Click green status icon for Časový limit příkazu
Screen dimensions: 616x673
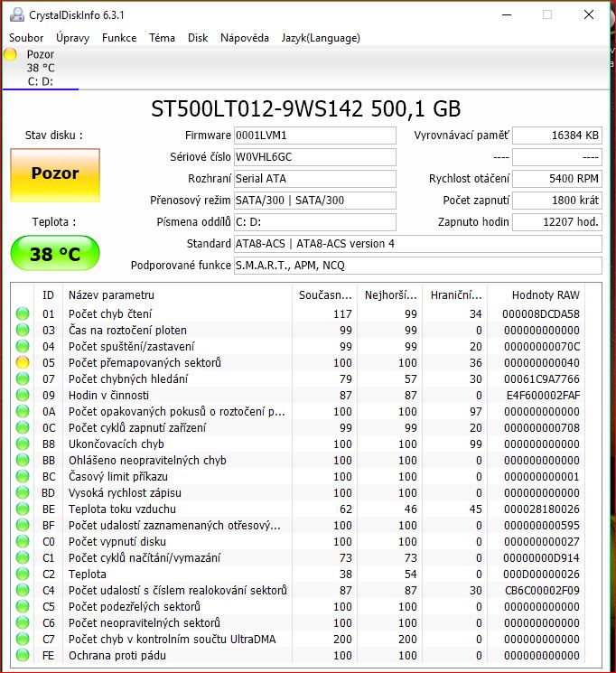pyautogui.click(x=23, y=476)
